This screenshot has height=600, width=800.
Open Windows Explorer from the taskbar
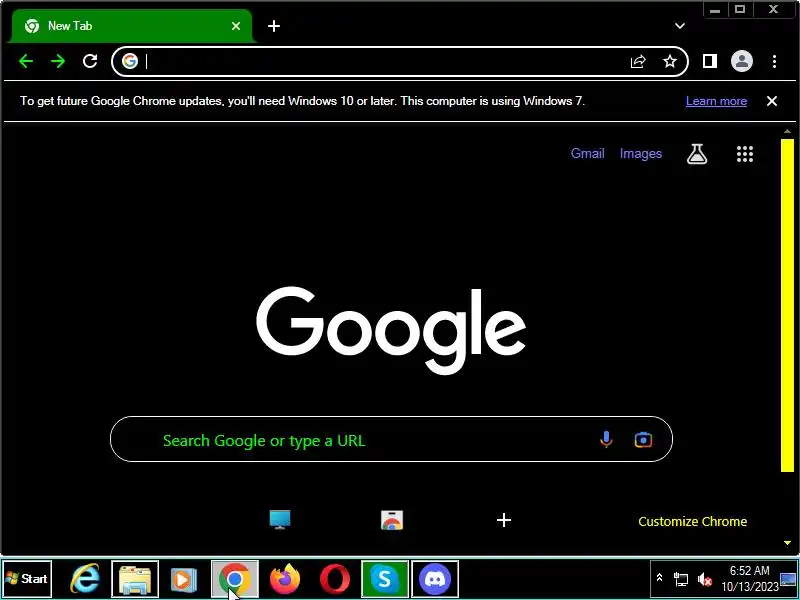point(135,579)
